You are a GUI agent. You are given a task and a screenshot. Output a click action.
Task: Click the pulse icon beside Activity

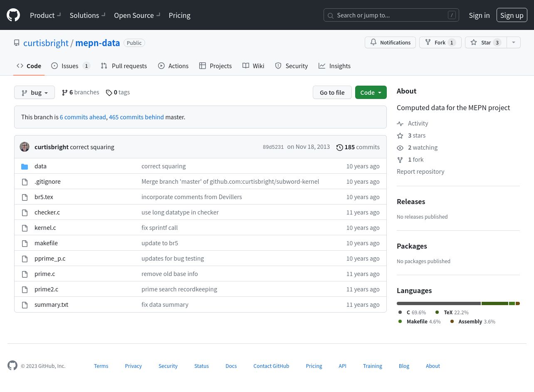pos(400,123)
